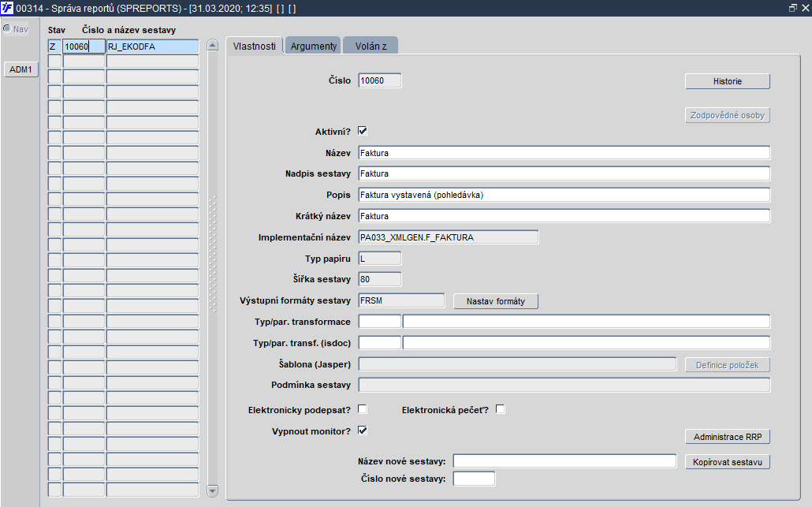Image resolution: width=812 pixels, height=507 pixels.
Task: Click the Historie button
Action: tap(728, 81)
